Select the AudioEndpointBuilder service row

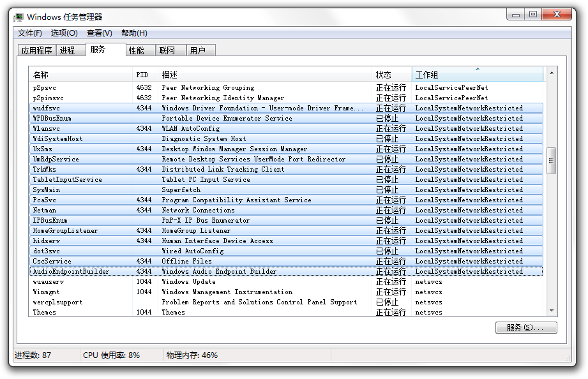point(71,271)
